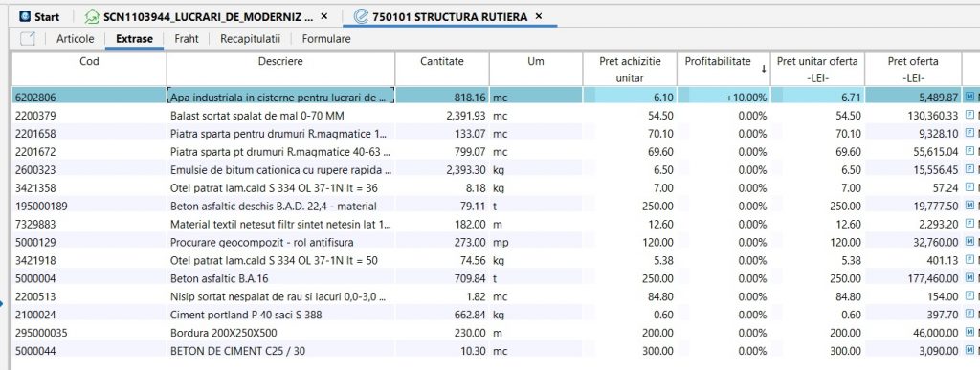Sort by the Pret oferta column header

(x=912, y=69)
